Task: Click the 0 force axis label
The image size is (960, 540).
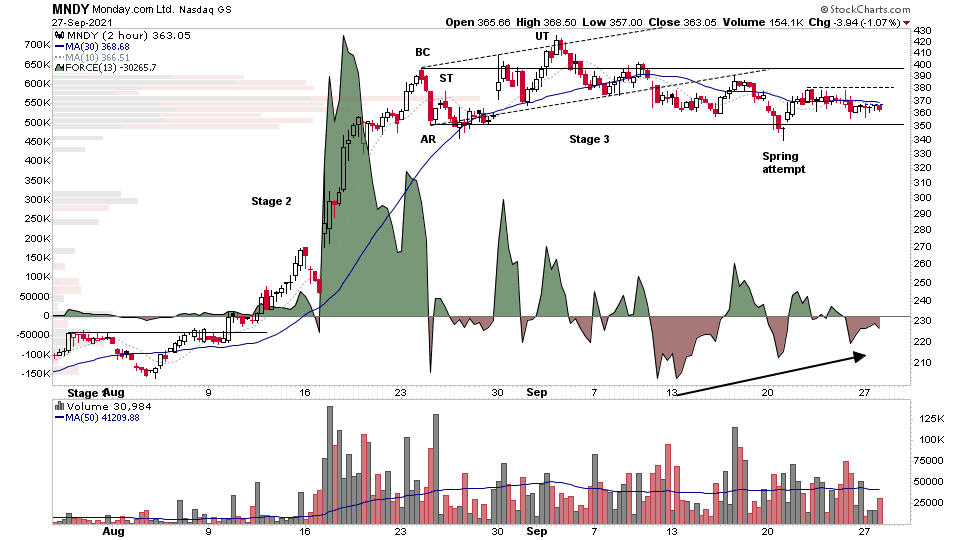Action: pyautogui.click(x=47, y=316)
